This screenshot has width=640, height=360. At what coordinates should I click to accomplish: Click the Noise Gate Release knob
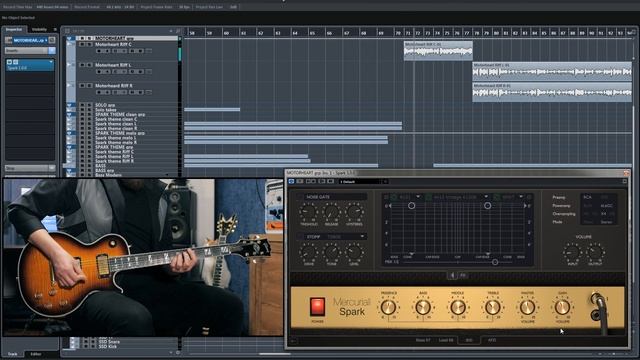click(x=331, y=212)
